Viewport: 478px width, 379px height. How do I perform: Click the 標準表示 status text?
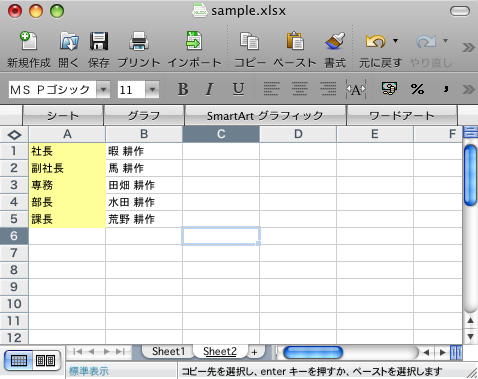89,371
